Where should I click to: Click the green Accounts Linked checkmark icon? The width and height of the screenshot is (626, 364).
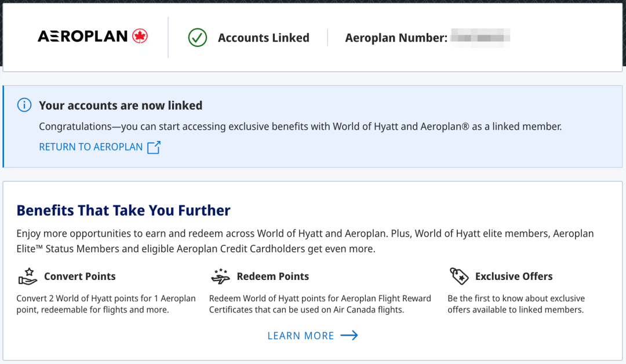coord(198,38)
